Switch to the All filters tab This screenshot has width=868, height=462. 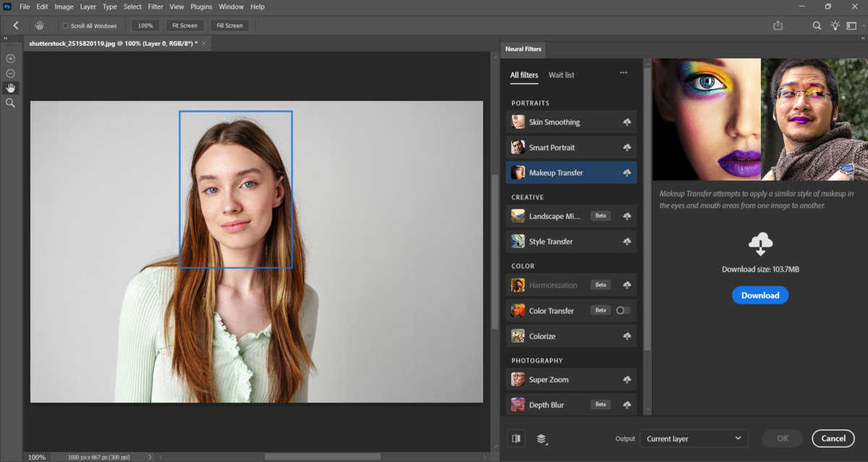[524, 75]
